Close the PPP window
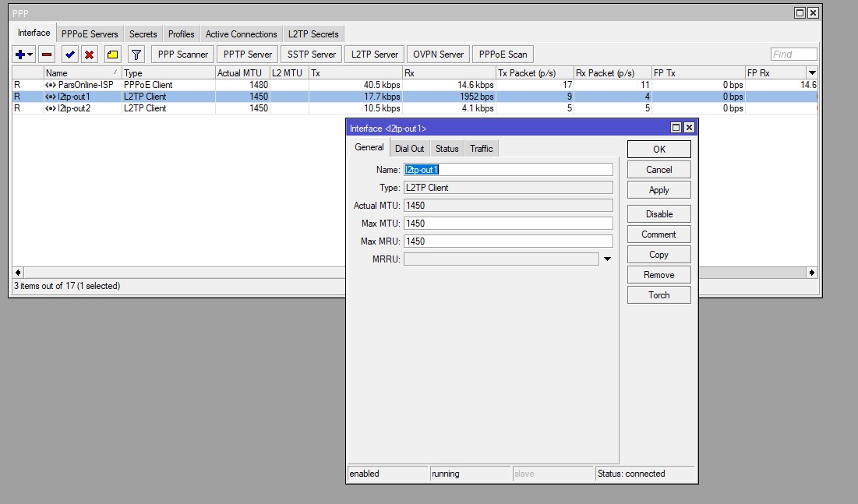Image resolution: width=858 pixels, height=504 pixels. click(x=813, y=12)
